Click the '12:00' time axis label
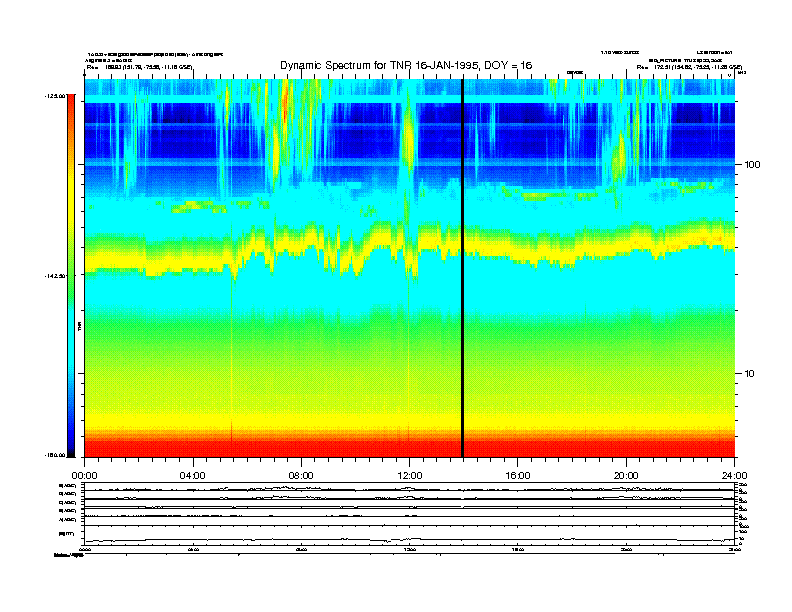Image resolution: width=792 pixels, height=612 pixels. pyautogui.click(x=410, y=476)
